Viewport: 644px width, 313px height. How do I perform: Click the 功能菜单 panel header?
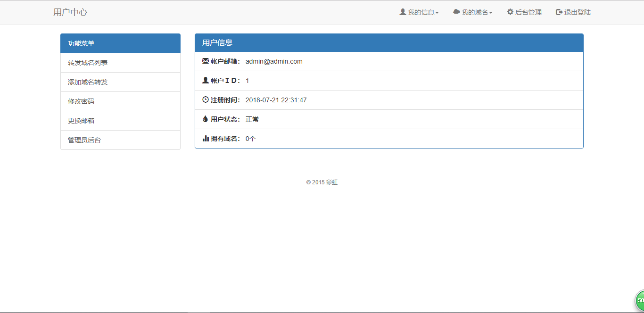coord(120,43)
